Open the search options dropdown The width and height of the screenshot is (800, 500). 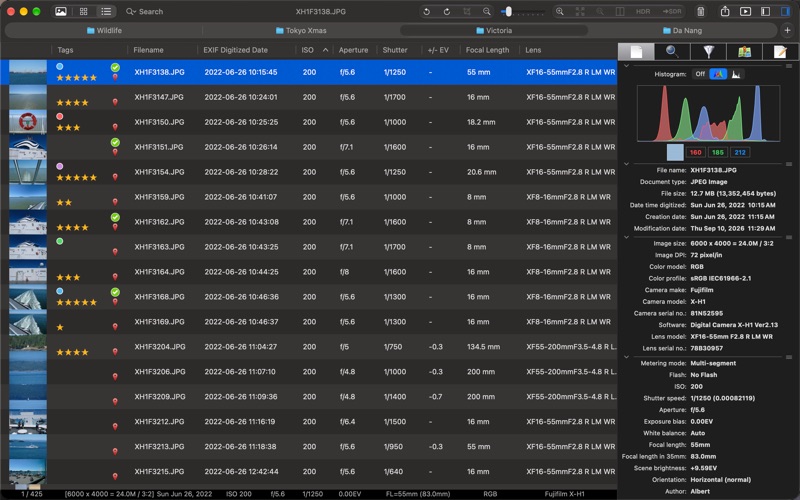click(x=131, y=11)
